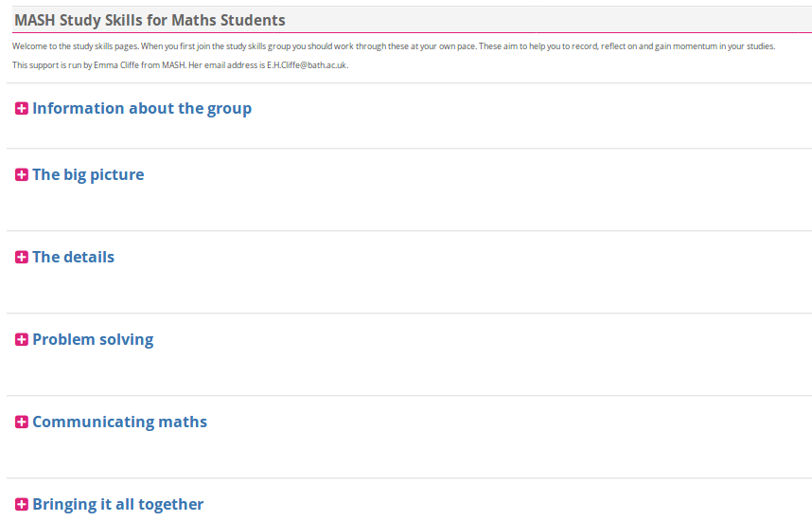Click the Bringing it all together heading
Screen dimensions: 812x521
pyautogui.click(x=117, y=504)
